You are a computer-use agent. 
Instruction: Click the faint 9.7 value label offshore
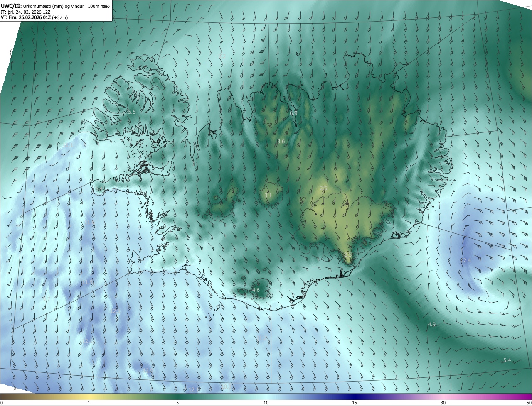46,299
